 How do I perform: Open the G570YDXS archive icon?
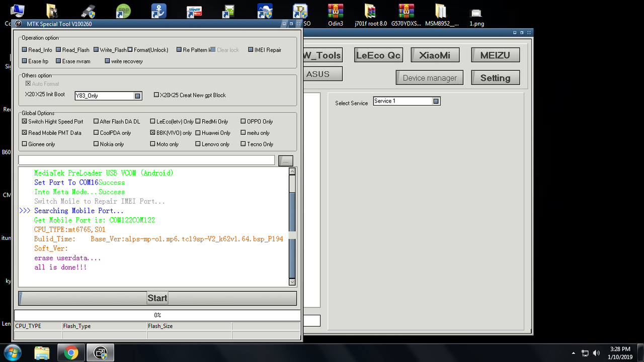tap(406, 12)
